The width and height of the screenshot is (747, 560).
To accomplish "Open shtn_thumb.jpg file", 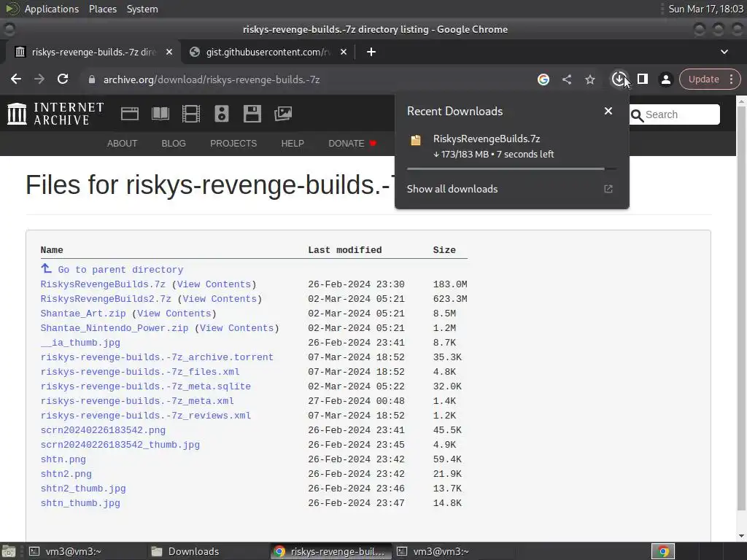I will 80,503.
